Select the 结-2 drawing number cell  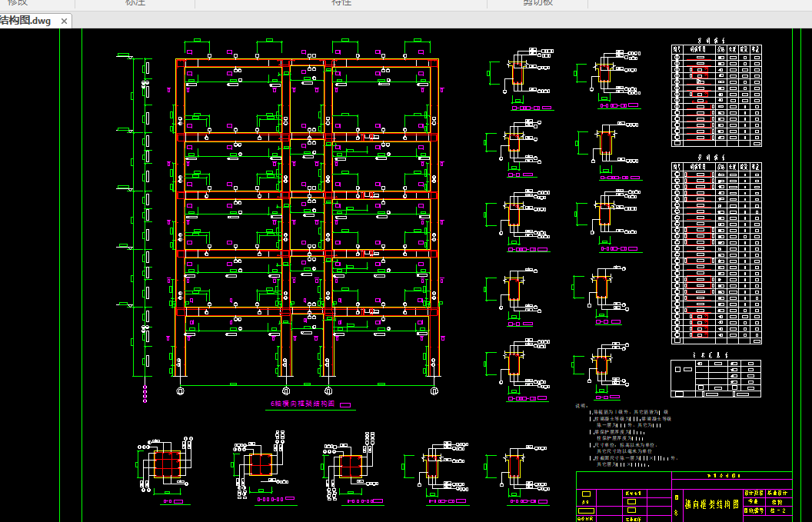779,510
